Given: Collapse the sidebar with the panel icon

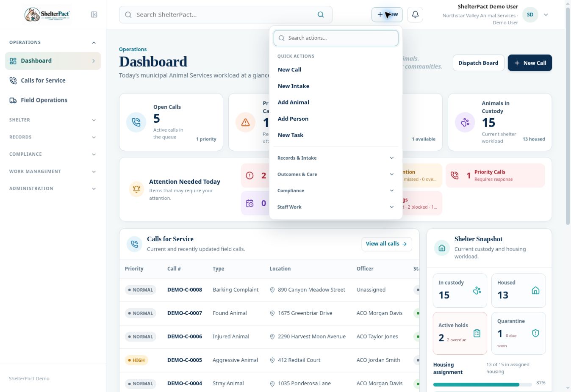Looking at the screenshot, I should tap(94, 15).
